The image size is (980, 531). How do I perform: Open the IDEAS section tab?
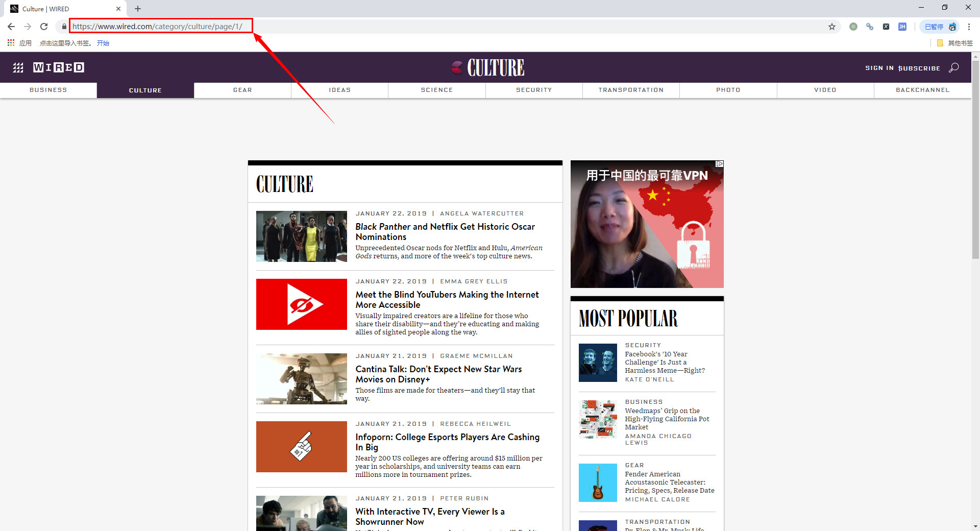[x=340, y=90]
